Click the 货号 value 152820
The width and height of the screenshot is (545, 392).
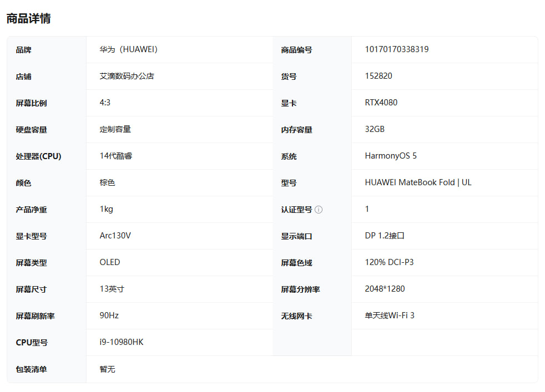(379, 76)
